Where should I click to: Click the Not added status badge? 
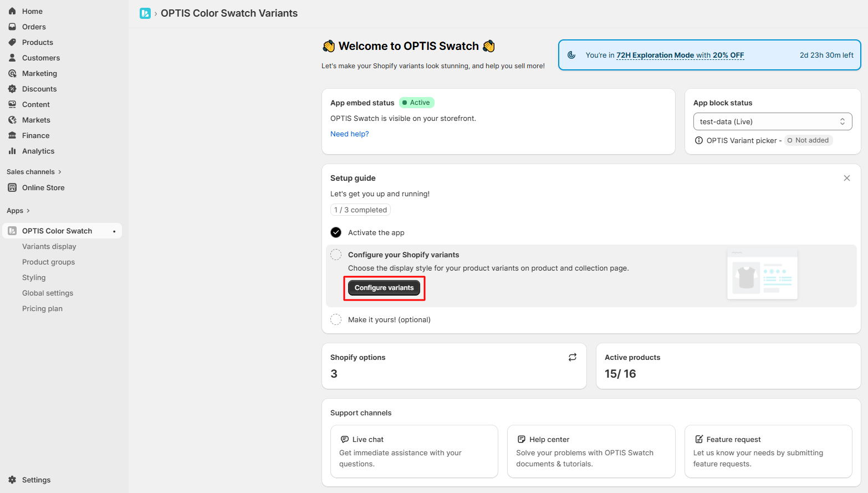tap(808, 140)
